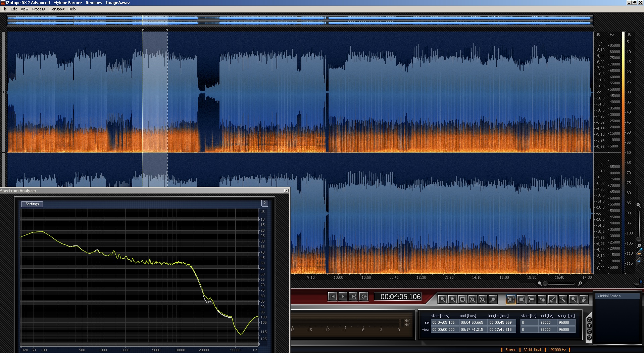Select the frequency selection tool
The width and height of the screenshot is (644, 353).
point(532,299)
